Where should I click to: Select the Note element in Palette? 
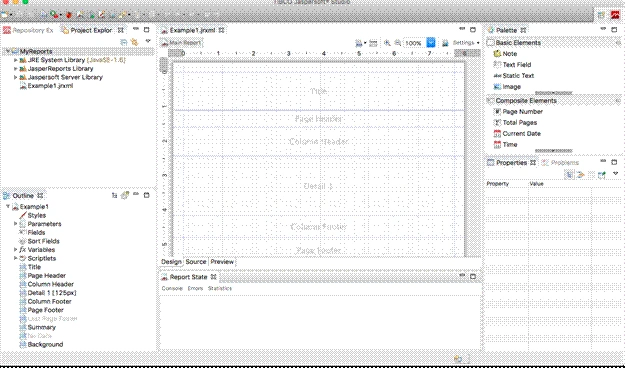[505, 54]
